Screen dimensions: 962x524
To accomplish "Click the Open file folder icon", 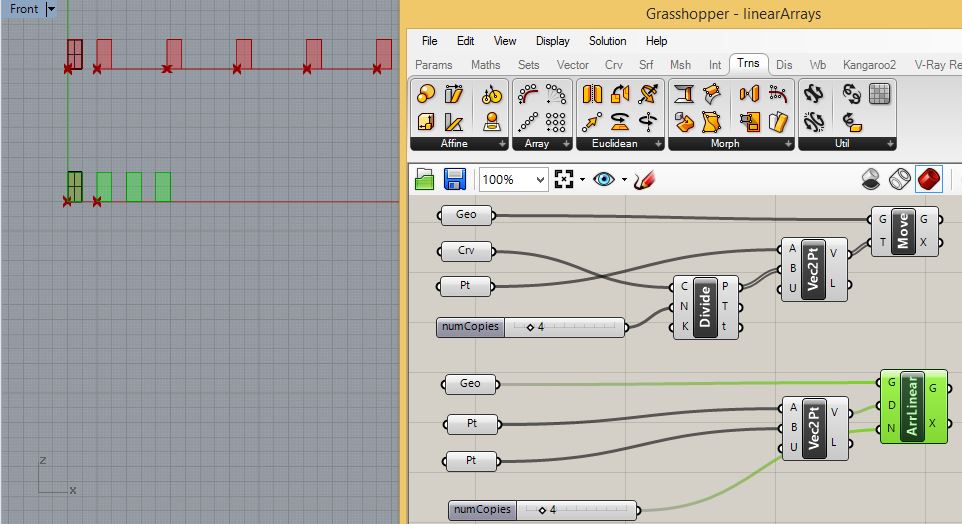I will (x=425, y=179).
